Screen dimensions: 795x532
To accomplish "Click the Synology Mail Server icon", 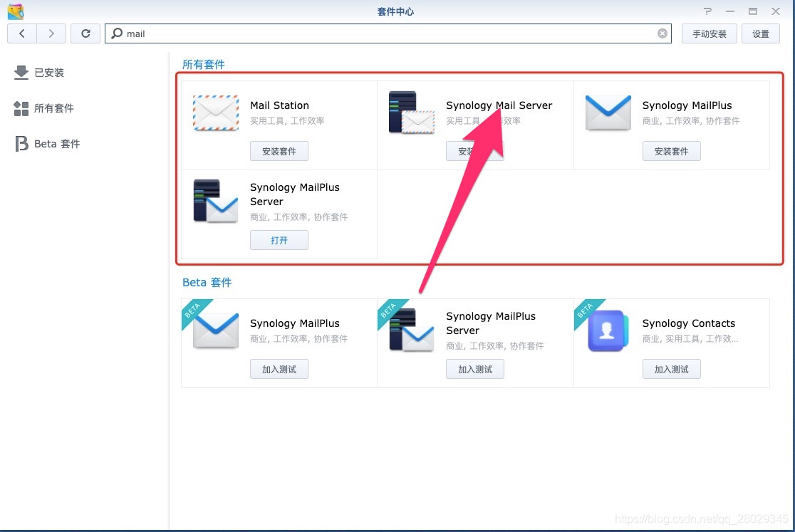I will pos(411,113).
